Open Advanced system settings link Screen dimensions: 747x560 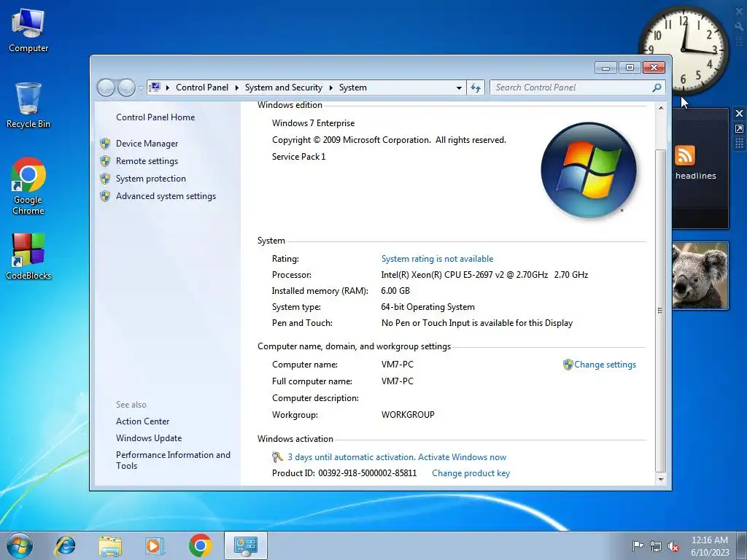pos(166,196)
